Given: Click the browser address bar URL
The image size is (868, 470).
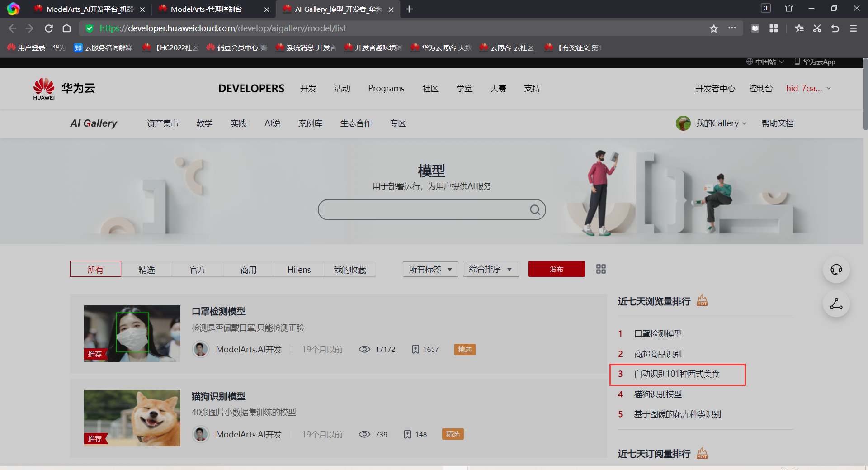Looking at the screenshot, I should [x=223, y=28].
